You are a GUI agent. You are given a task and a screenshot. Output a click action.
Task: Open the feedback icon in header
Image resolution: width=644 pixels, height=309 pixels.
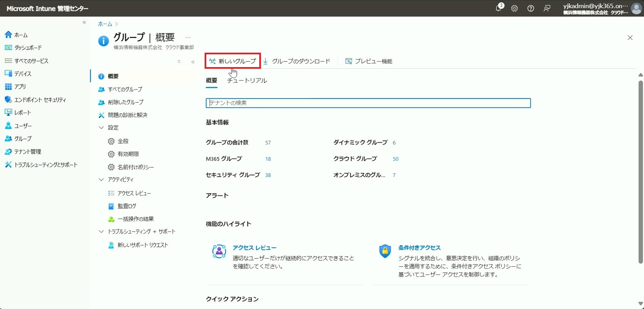pos(547,8)
